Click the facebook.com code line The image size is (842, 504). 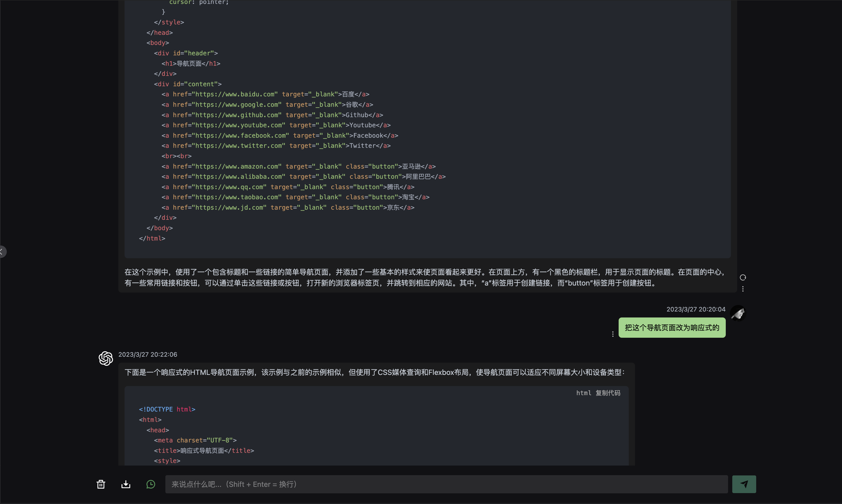tap(280, 136)
